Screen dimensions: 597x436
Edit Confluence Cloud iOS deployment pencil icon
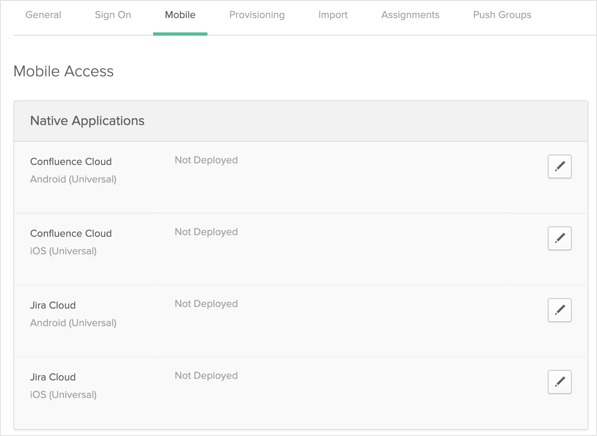pyautogui.click(x=559, y=238)
